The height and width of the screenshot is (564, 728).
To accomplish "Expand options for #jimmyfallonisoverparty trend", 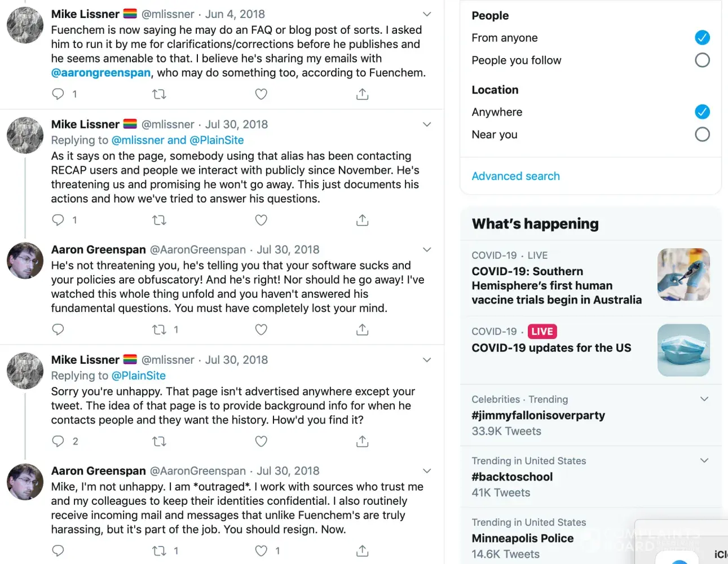I will (x=704, y=399).
